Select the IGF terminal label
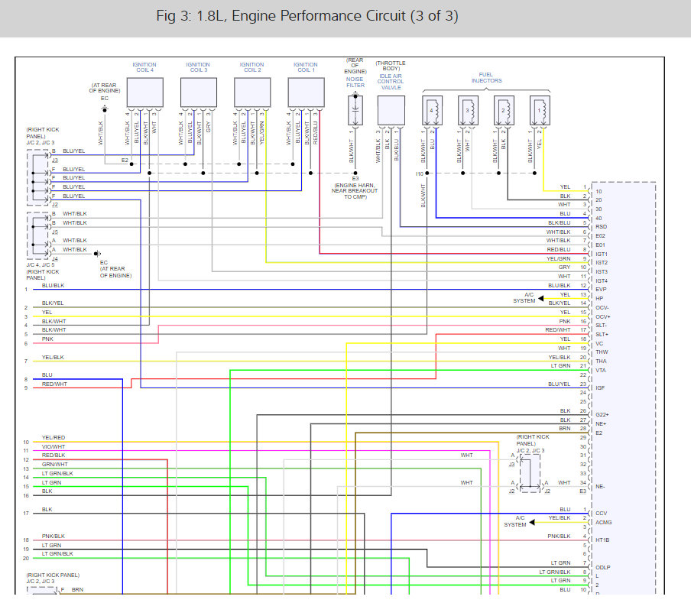 click(x=600, y=388)
